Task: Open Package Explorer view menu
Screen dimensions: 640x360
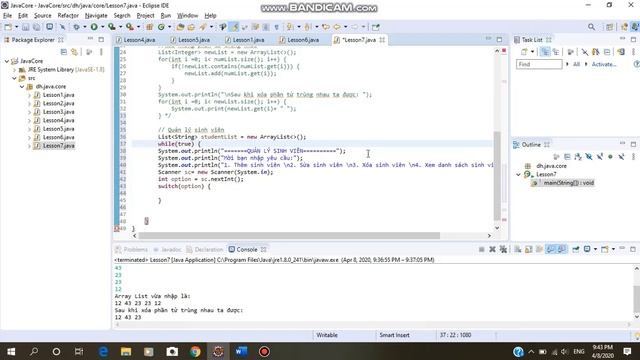Action: 101,52
